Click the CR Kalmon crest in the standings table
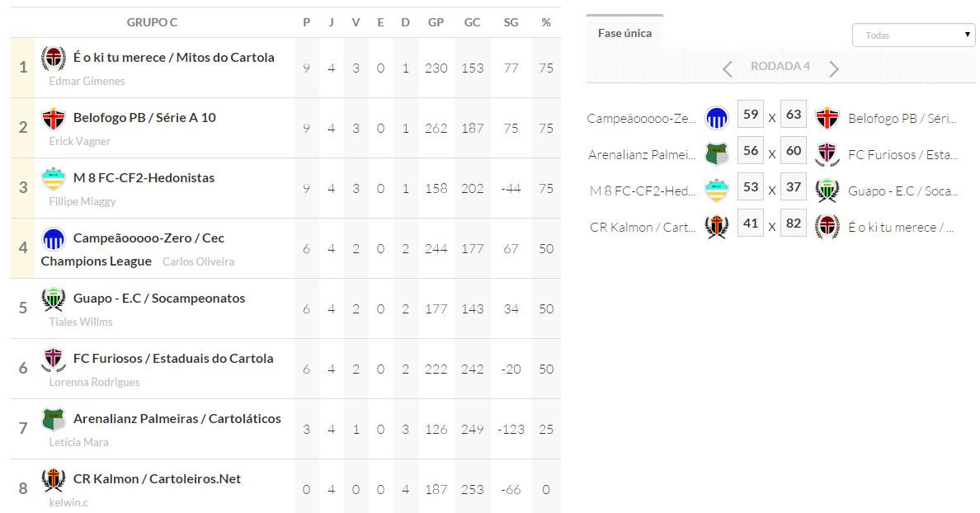The width and height of the screenshot is (980, 513). (x=54, y=480)
